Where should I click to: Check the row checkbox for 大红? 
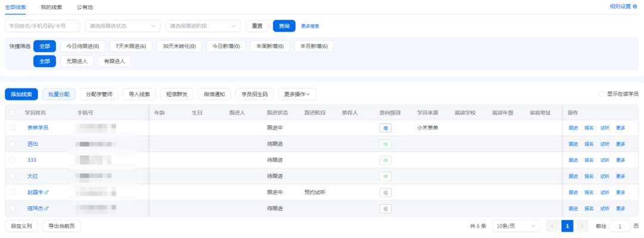13,176
